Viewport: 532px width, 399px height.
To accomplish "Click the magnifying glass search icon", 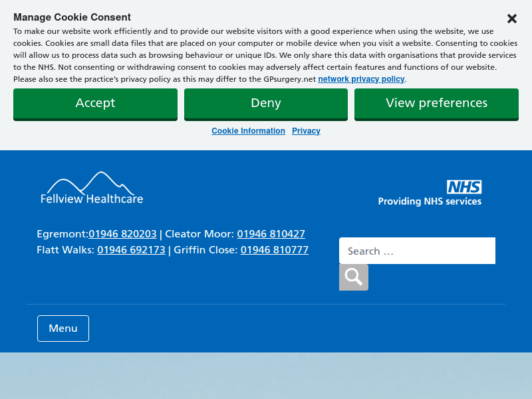I will click(354, 277).
